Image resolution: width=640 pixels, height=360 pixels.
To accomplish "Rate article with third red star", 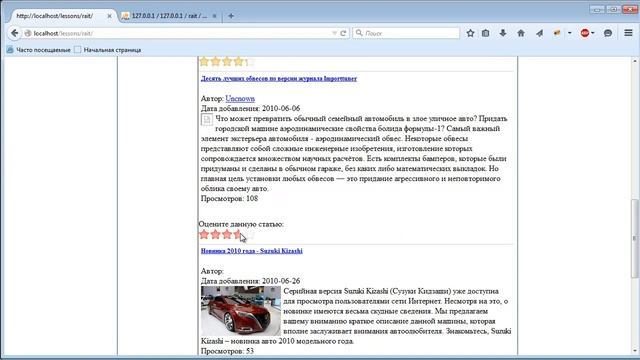I will (227, 234).
